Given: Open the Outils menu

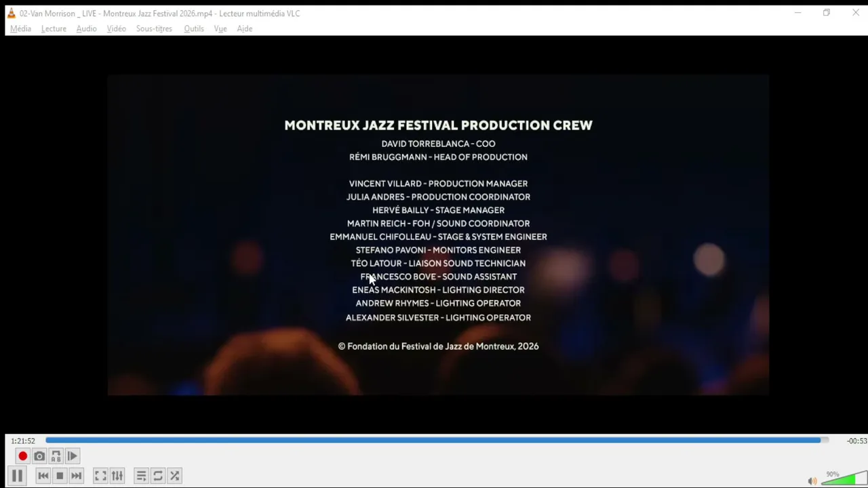Looking at the screenshot, I should [x=194, y=28].
